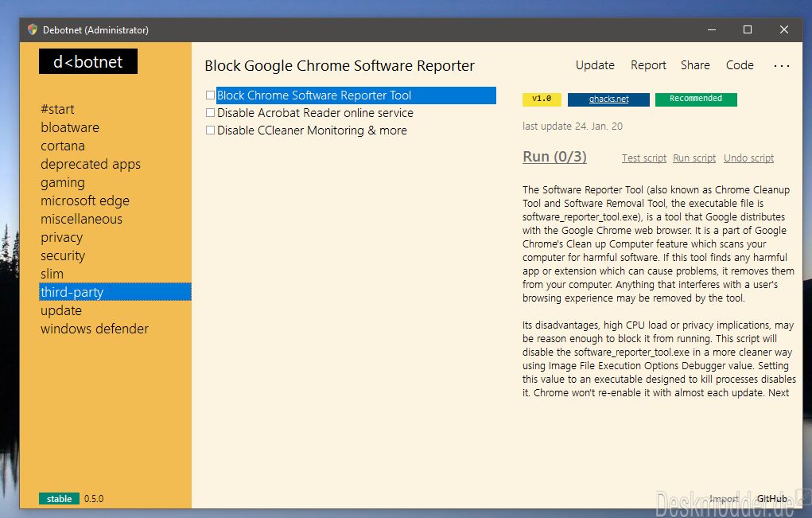The width and height of the screenshot is (812, 518).
Task: Tick the Block Chrome Software Reporter Tool checkbox
Action: coord(210,95)
